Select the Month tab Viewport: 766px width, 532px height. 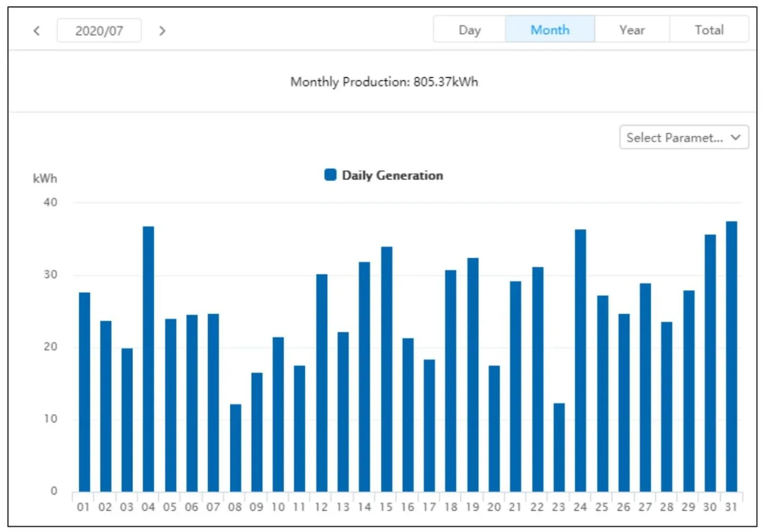pos(550,30)
